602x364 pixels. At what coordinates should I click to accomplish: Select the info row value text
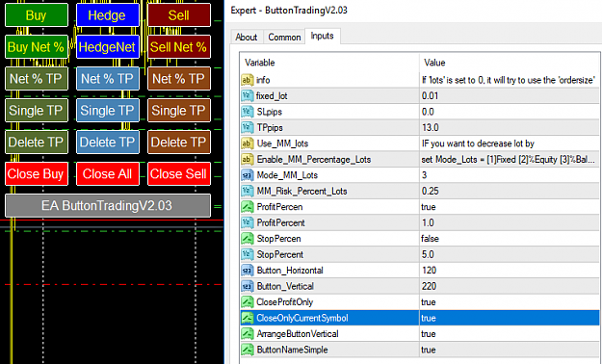tap(509, 80)
